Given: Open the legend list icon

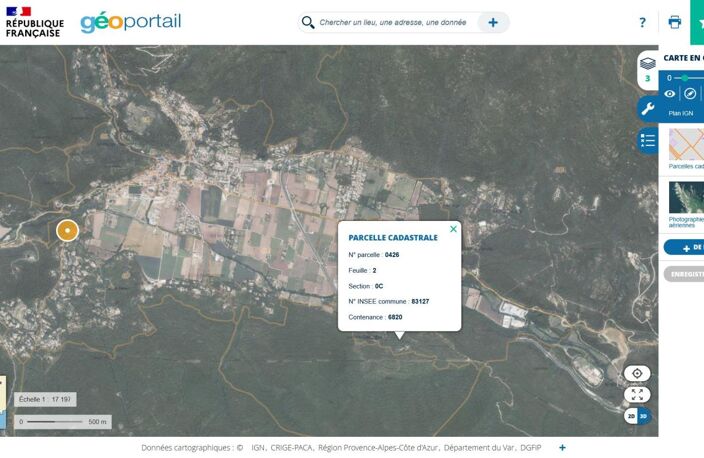Looking at the screenshot, I should 648,141.
